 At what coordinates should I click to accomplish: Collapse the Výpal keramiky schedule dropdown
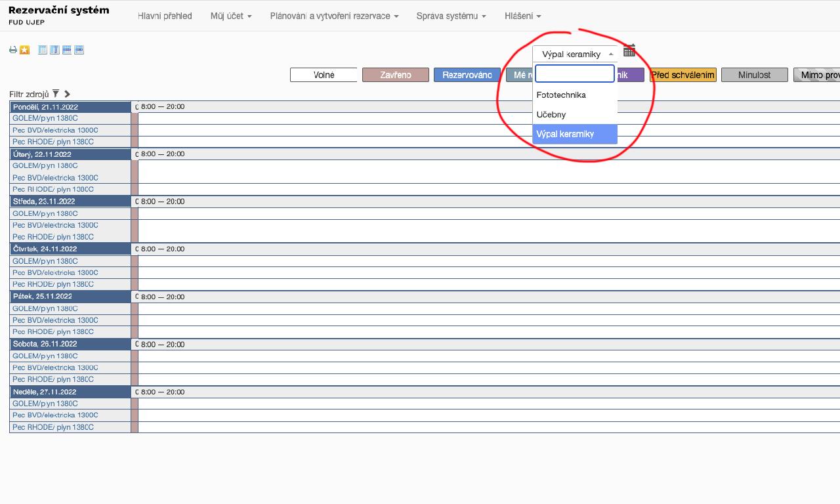[x=575, y=54]
